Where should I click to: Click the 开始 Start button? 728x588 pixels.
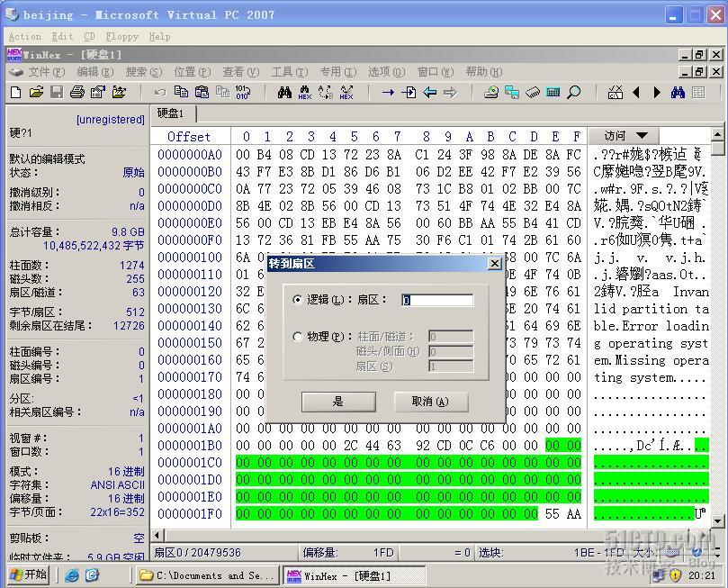[29, 575]
